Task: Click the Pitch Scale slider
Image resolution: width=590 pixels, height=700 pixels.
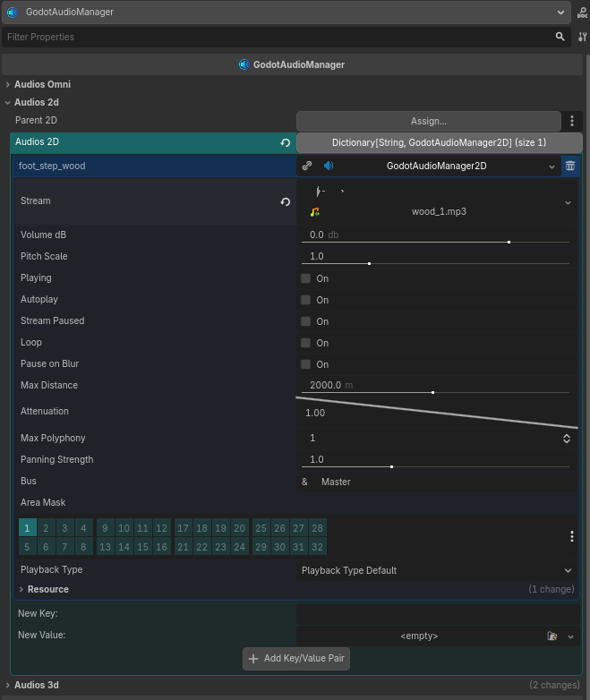Action: click(435, 263)
